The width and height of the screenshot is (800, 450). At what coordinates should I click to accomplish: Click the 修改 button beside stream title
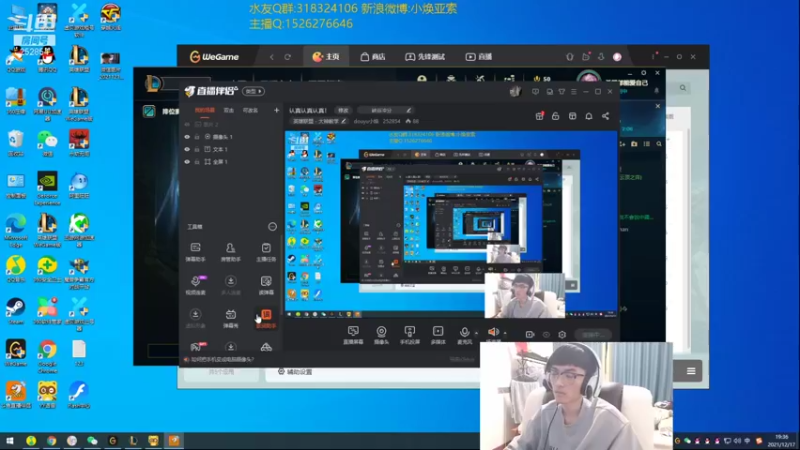[x=343, y=110]
